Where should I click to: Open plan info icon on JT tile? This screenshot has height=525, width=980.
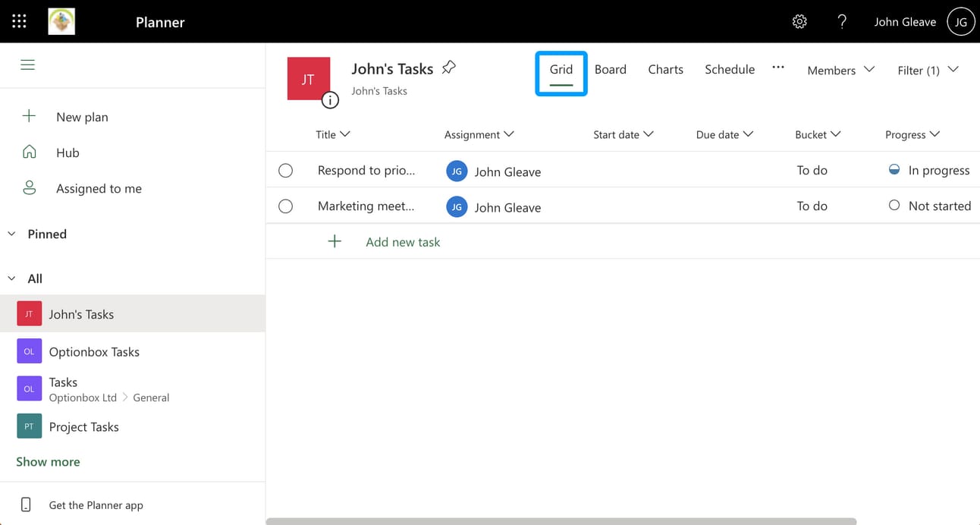coord(330,99)
